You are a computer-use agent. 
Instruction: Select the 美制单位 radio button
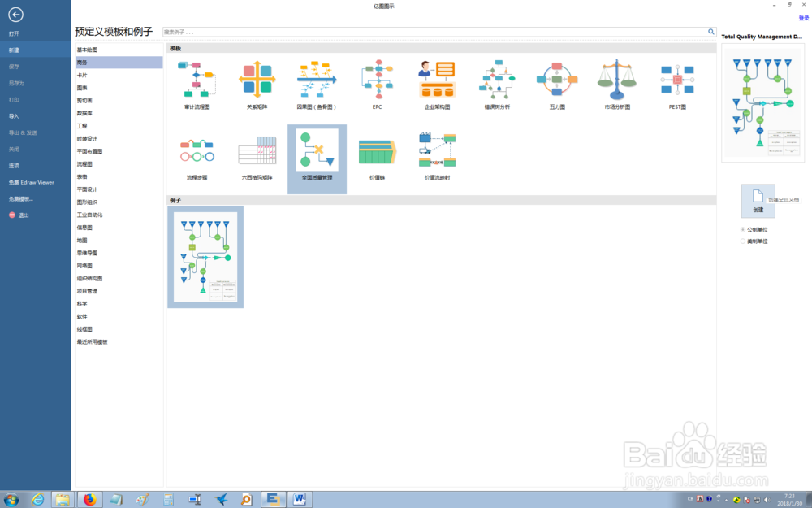[x=743, y=241]
